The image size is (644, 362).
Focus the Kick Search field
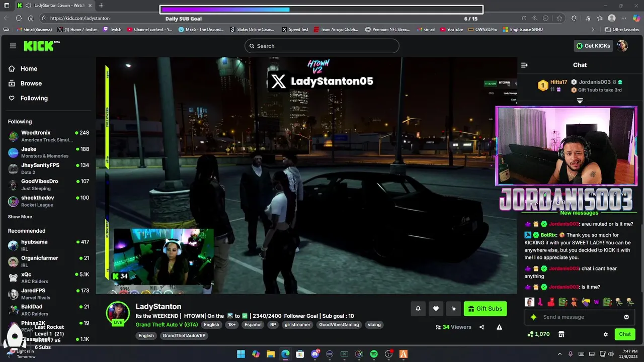click(322, 46)
